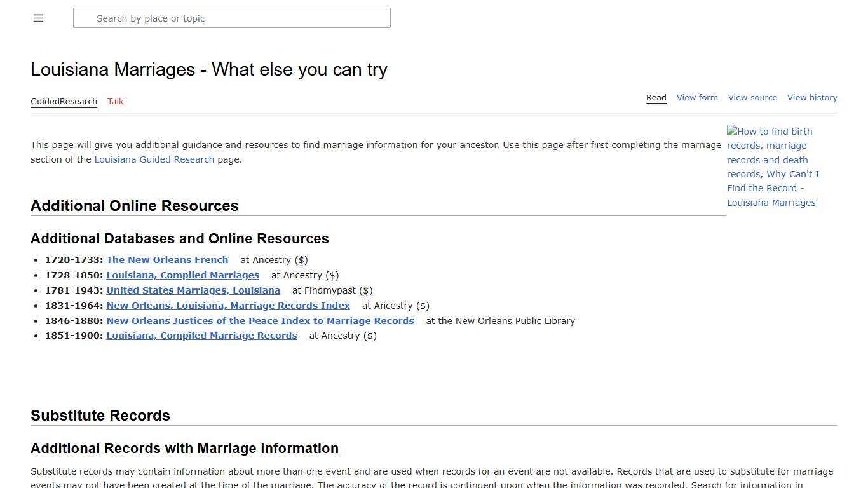Click the search input field

[x=232, y=18]
